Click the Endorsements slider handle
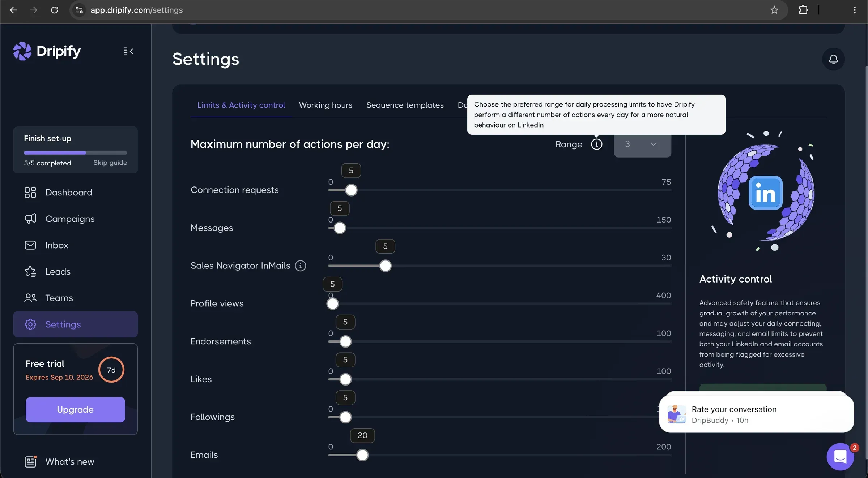The image size is (868, 478). click(345, 341)
